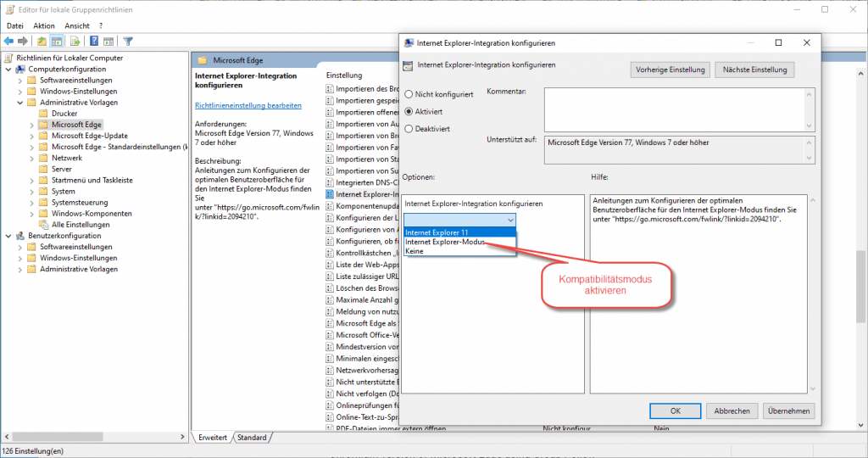Collapse Administrative Vorlagen under Computerkonfiguration
The width and height of the screenshot is (868, 458).
click(20, 103)
